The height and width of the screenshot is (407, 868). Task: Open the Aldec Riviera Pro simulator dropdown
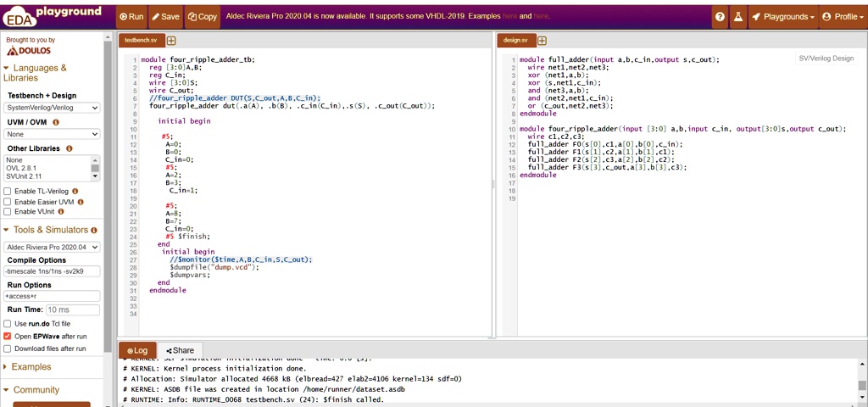(52, 247)
